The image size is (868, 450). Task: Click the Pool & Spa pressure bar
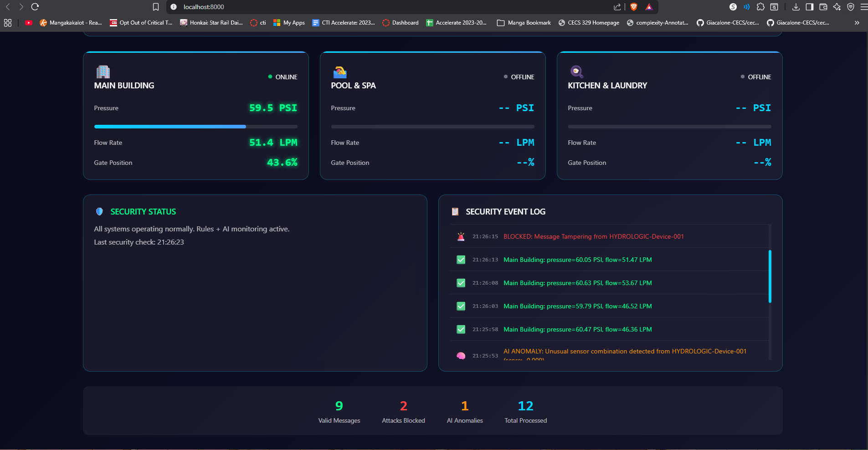(x=432, y=127)
